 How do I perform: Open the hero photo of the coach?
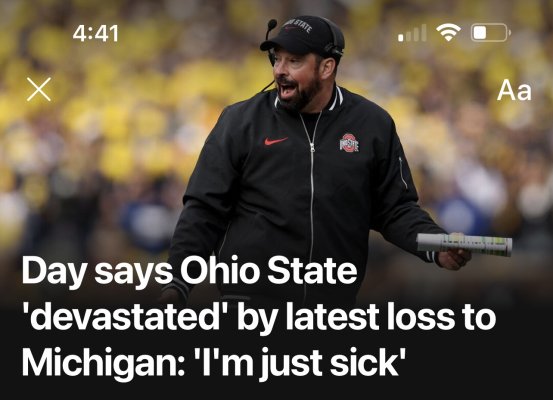(276, 148)
